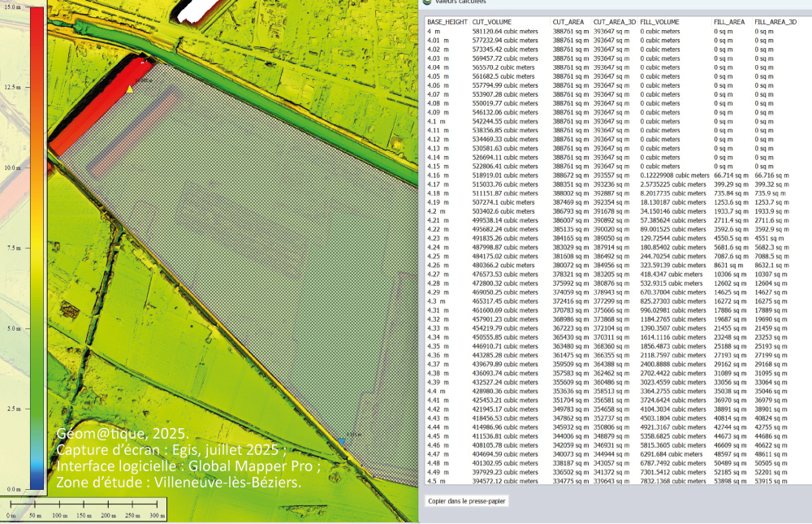Click the yellow triangle elevation marker

pos(128,88)
